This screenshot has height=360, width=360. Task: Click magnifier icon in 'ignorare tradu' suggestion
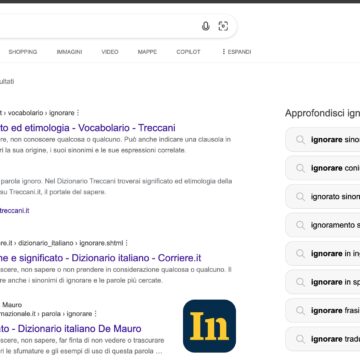300,339
